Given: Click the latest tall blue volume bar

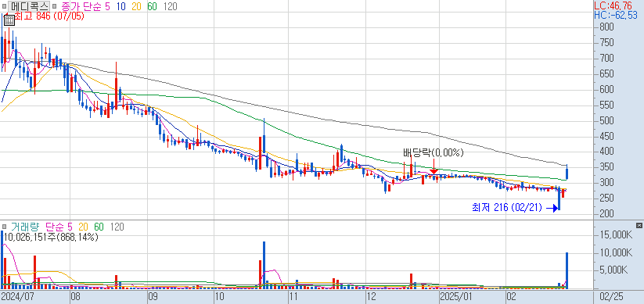Looking at the screenshot, I should click(x=567, y=270).
